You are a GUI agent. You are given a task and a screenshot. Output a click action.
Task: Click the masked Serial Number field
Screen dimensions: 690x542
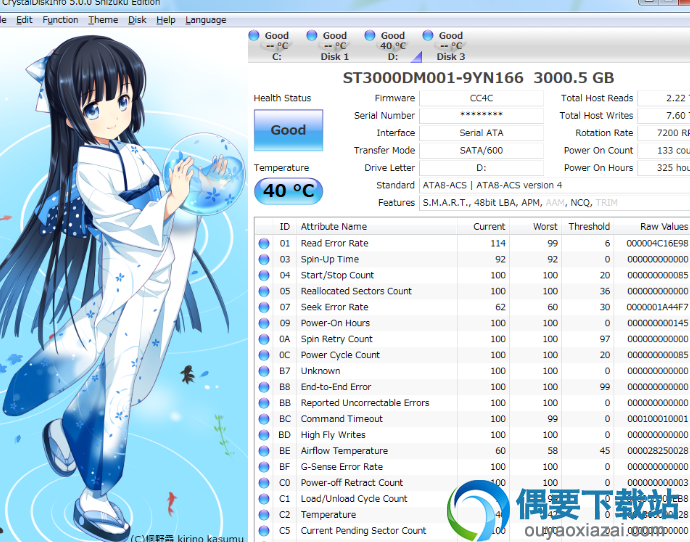[481, 115]
